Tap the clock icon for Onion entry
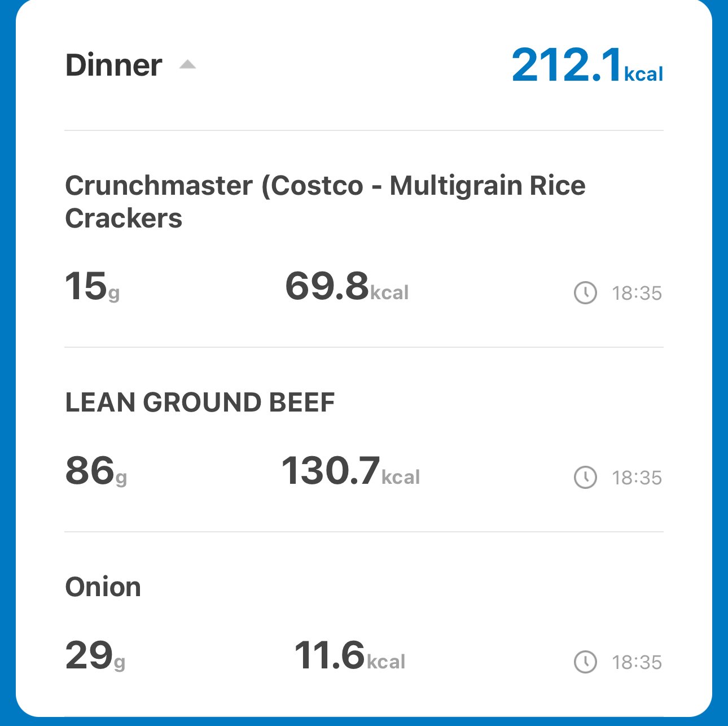The height and width of the screenshot is (726, 728). tap(585, 662)
